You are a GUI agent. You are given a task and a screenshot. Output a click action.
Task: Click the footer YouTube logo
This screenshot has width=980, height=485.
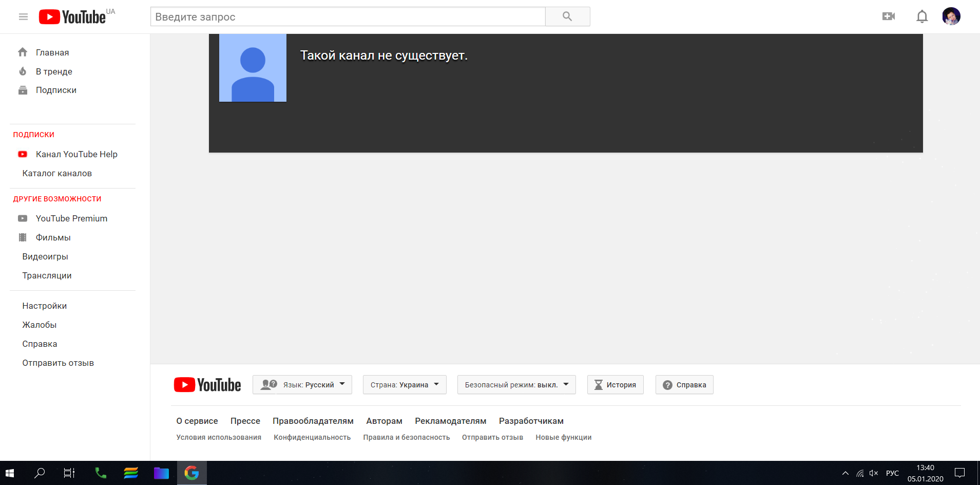[207, 385]
